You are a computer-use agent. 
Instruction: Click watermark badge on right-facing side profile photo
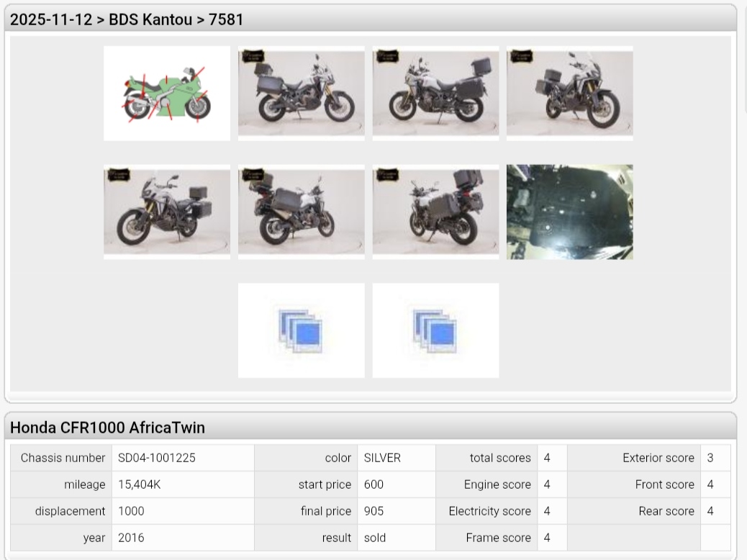pyautogui.click(x=253, y=56)
